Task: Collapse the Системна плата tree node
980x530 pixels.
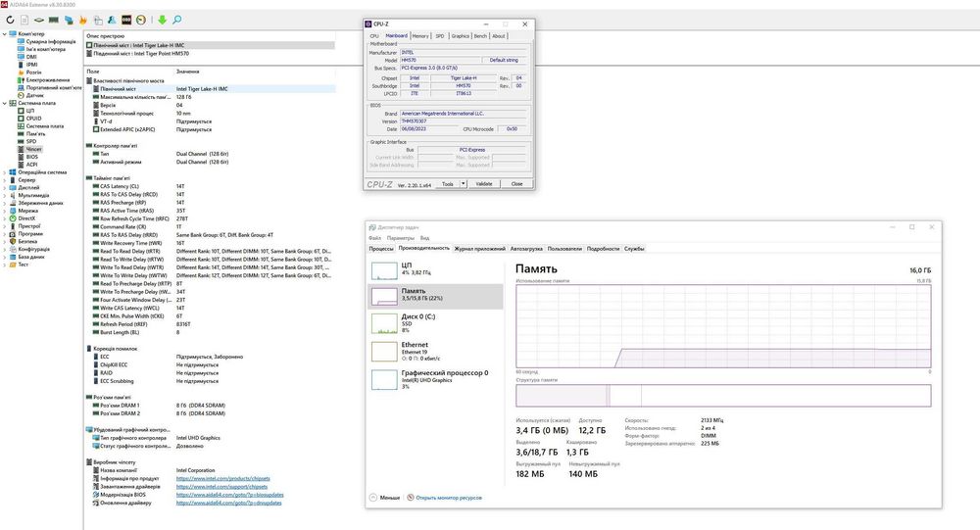Action: pyautogui.click(x=4, y=103)
